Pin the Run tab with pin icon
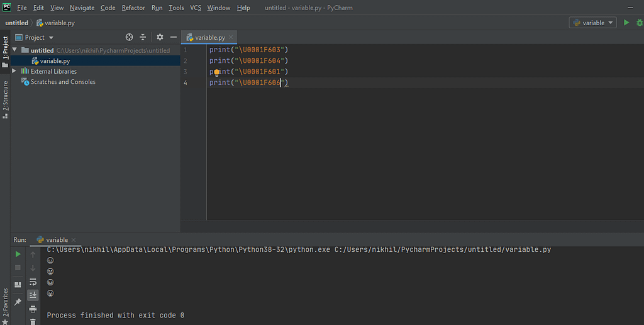Screen dimensions: 644x325 [x=18, y=302]
